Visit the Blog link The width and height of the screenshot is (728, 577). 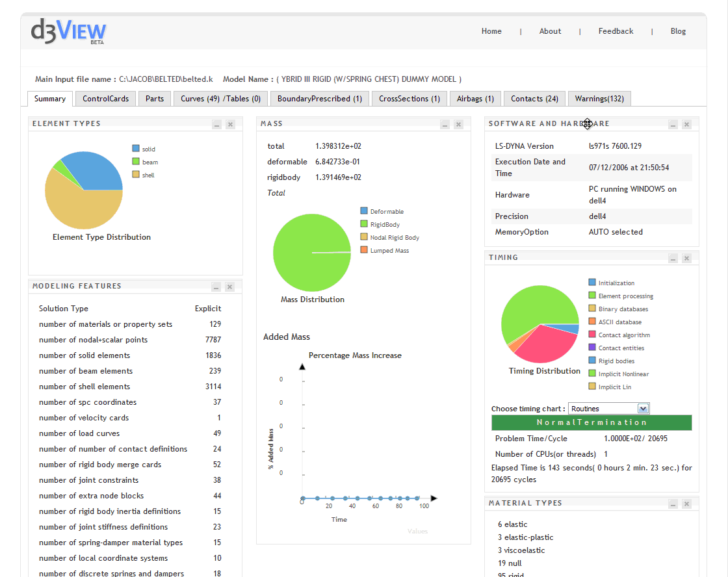point(678,31)
